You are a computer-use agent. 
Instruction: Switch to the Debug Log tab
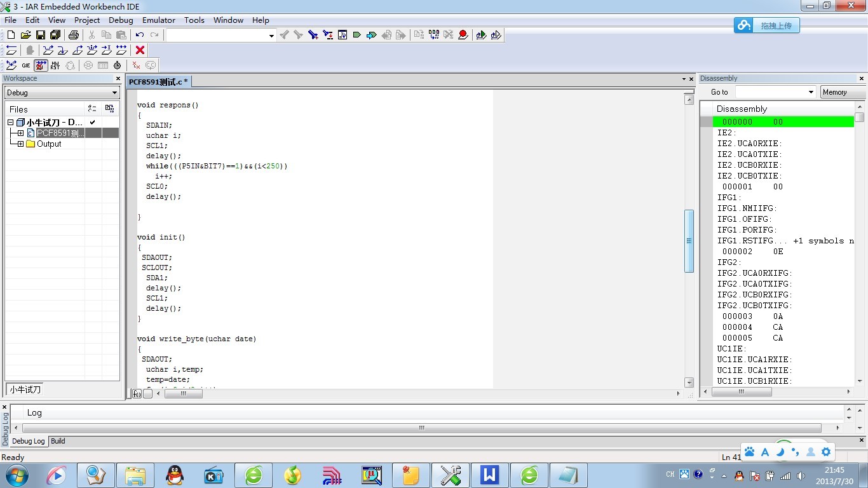coord(29,441)
